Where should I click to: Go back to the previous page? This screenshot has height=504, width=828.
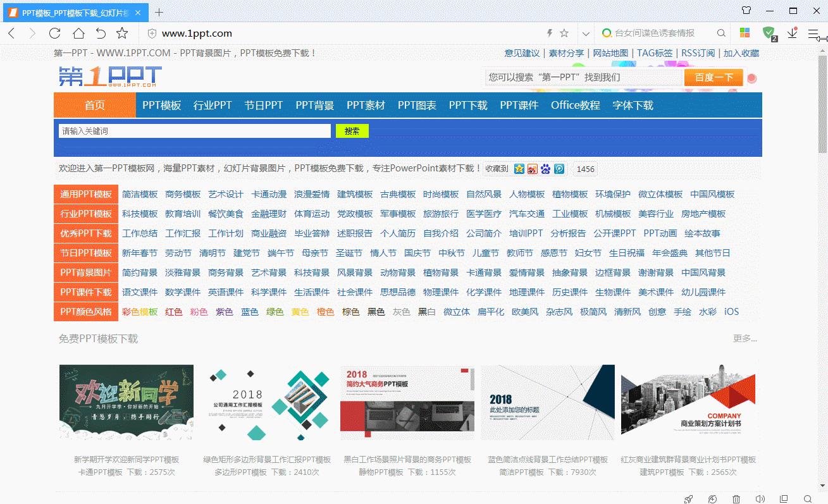11,34
